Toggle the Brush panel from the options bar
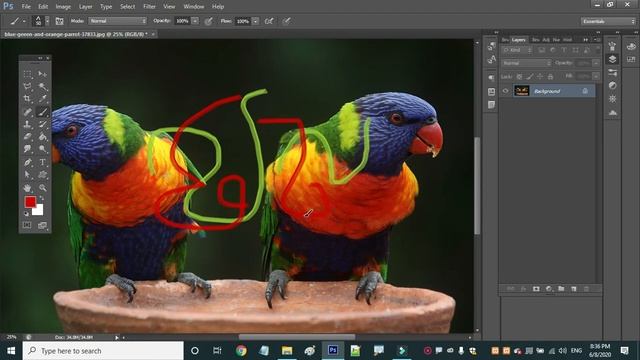The height and width of the screenshot is (360, 640). (60, 21)
